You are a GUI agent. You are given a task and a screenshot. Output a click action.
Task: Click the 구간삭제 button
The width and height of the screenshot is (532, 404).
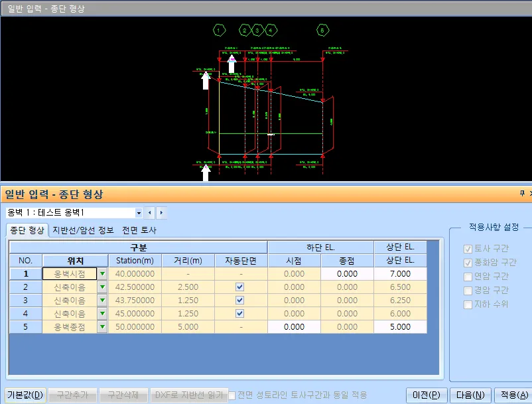[x=123, y=395]
